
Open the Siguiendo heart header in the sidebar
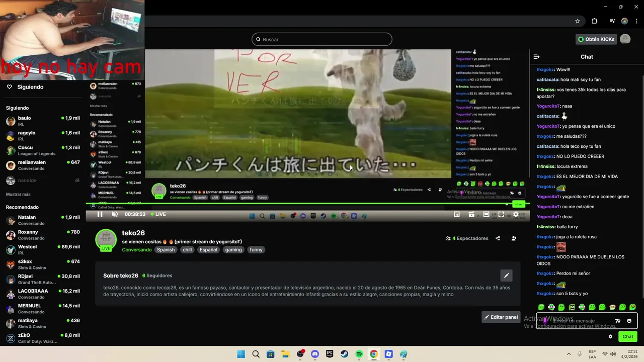click(25, 87)
